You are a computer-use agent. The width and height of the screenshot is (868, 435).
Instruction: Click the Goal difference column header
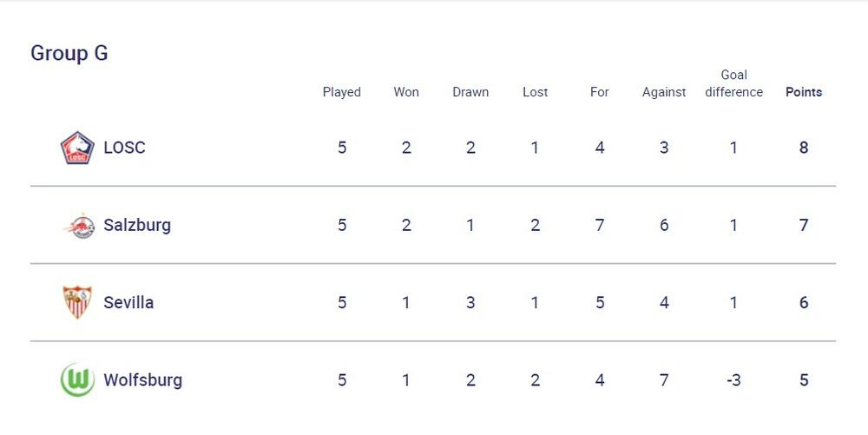pyautogui.click(x=733, y=83)
